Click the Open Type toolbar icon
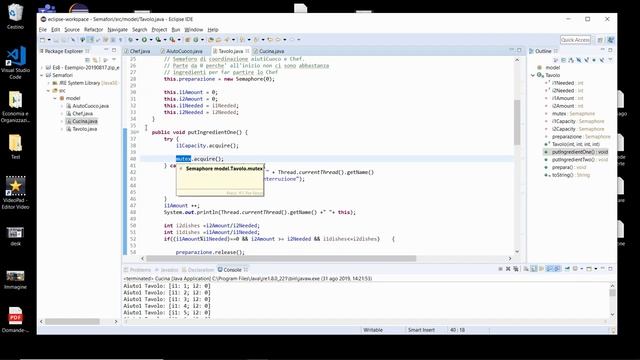This screenshot has width=640, height=360. 211,40
